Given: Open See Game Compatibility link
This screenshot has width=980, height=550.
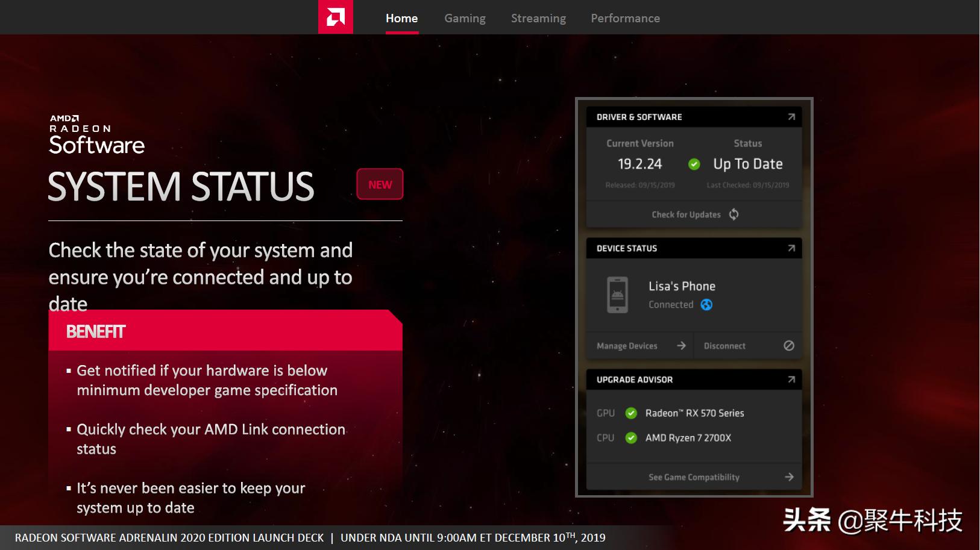Looking at the screenshot, I should (x=694, y=477).
